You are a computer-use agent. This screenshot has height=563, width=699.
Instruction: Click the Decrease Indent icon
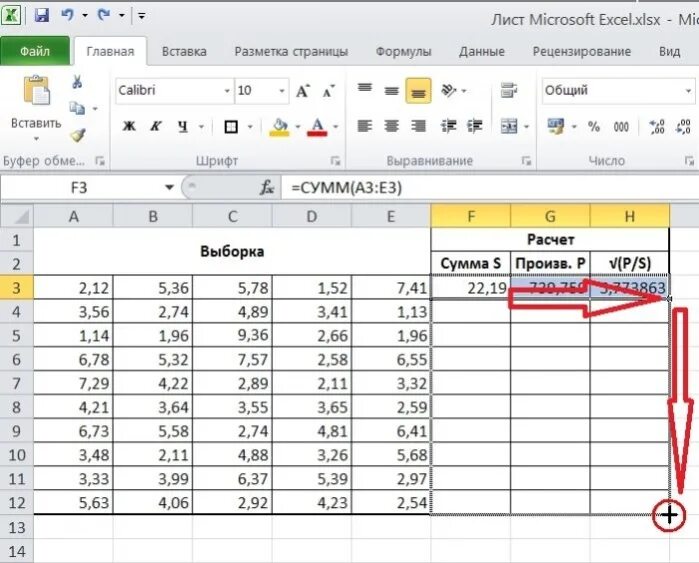448,127
